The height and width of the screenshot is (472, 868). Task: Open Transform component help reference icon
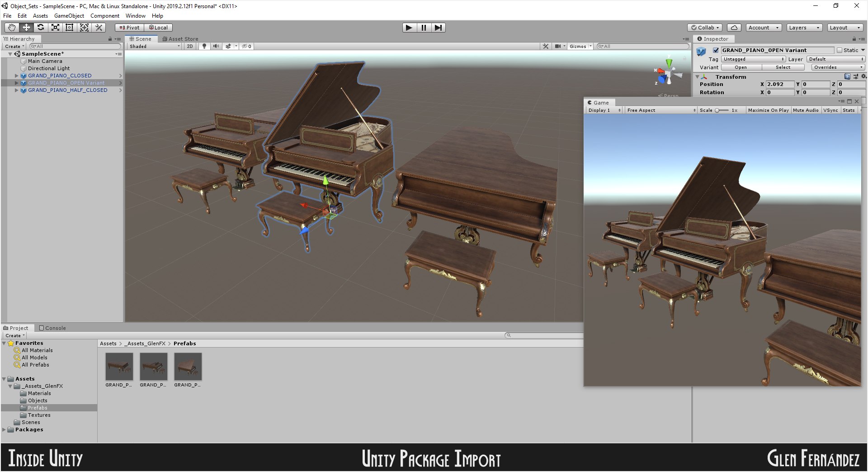tap(847, 76)
